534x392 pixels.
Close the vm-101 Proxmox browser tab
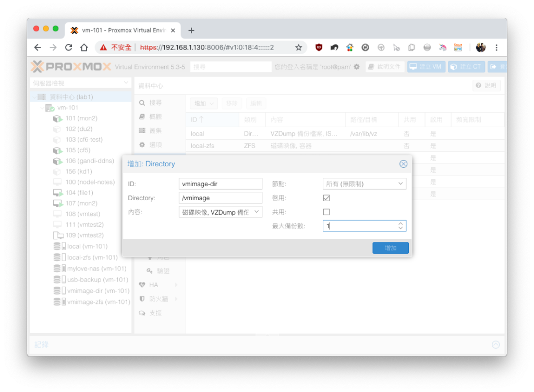(173, 30)
